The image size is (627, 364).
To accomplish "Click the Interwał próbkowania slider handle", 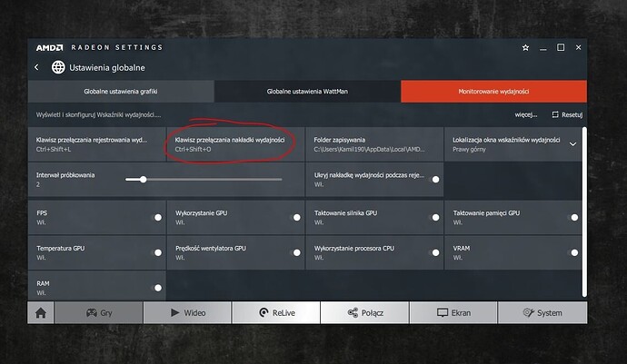I will click(143, 180).
